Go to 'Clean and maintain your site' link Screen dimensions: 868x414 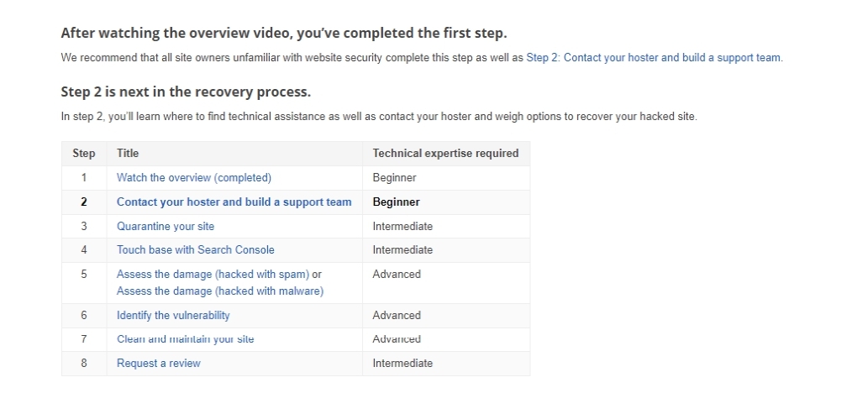[185, 339]
